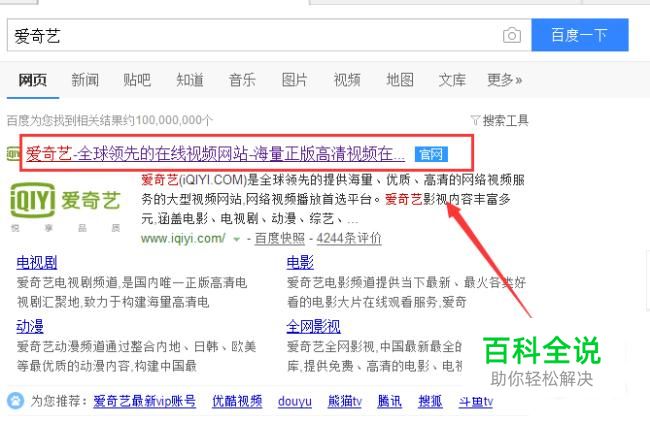Open the 斗鱼tv suggestion
This screenshot has width=650, height=422.
click(x=475, y=401)
